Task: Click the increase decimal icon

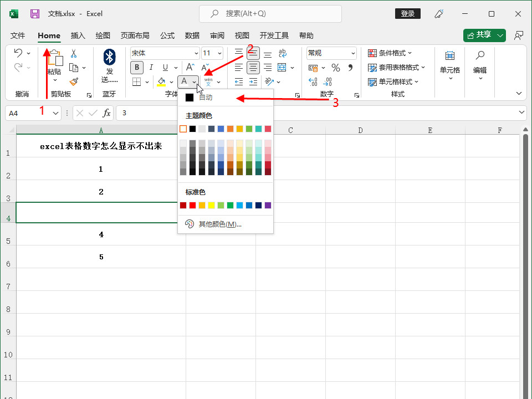Action: coord(313,82)
